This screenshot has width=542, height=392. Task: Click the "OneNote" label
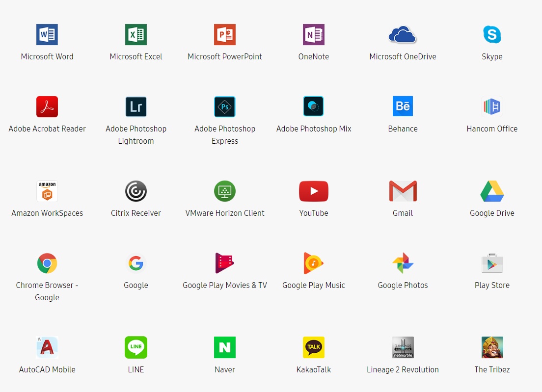314,56
